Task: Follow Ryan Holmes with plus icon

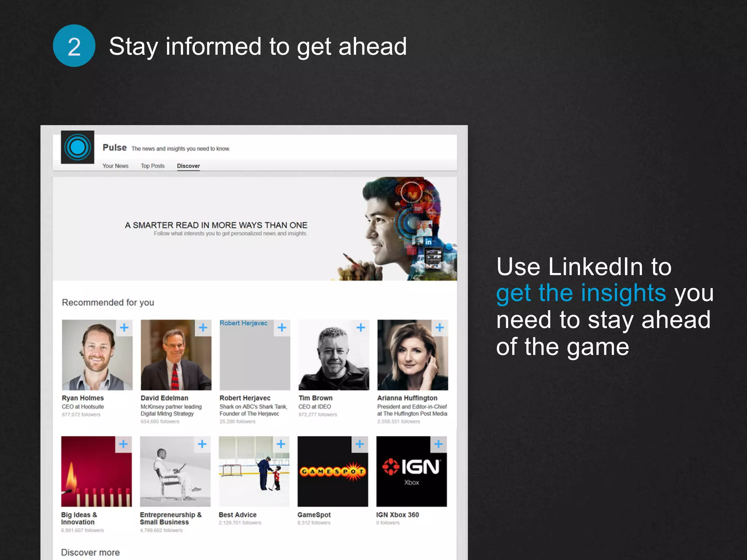Action: point(124,327)
